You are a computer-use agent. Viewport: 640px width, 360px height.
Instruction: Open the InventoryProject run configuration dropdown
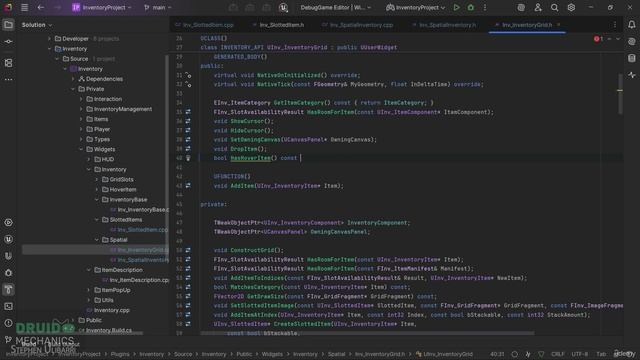[x=415, y=7]
